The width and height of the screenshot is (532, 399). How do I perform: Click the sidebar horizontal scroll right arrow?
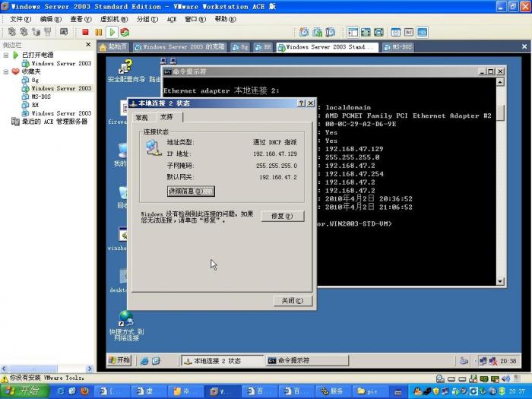coord(90,369)
